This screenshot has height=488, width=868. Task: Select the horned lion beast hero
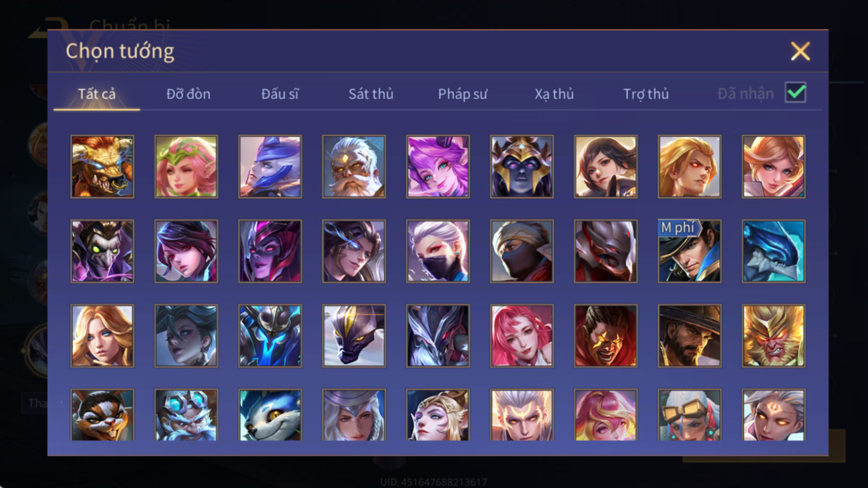(102, 166)
